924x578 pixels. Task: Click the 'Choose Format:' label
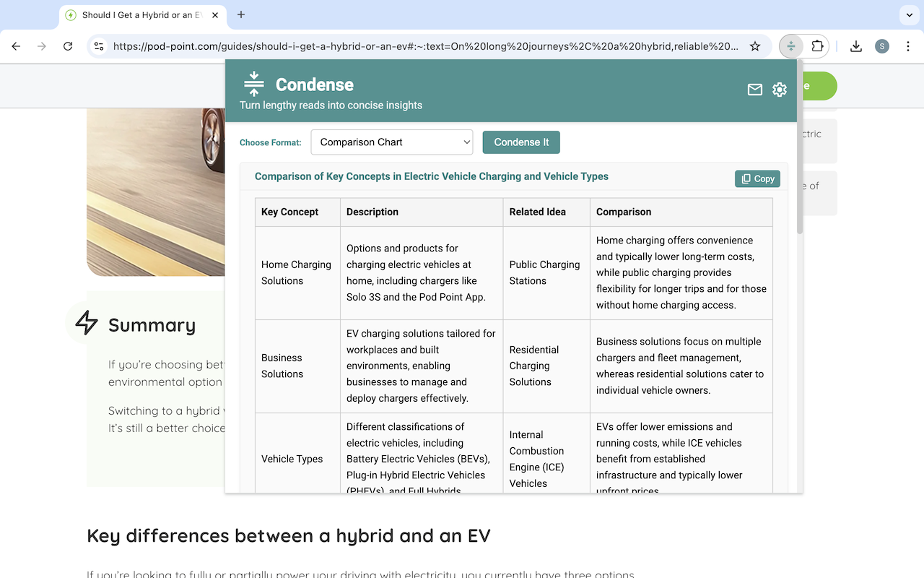pos(271,143)
